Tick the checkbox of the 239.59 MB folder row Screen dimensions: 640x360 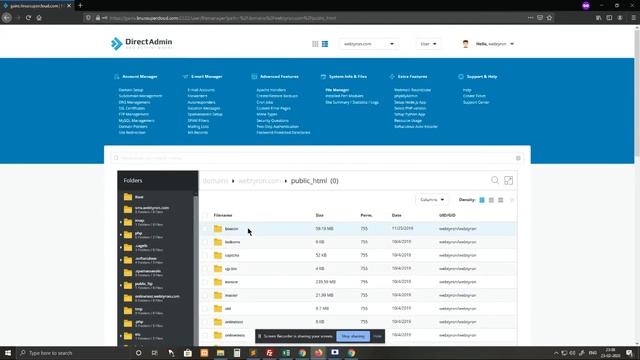[205, 282]
